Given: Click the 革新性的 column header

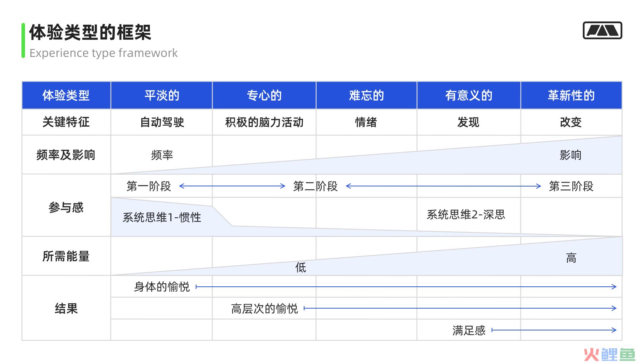Looking at the screenshot, I should point(571,95).
